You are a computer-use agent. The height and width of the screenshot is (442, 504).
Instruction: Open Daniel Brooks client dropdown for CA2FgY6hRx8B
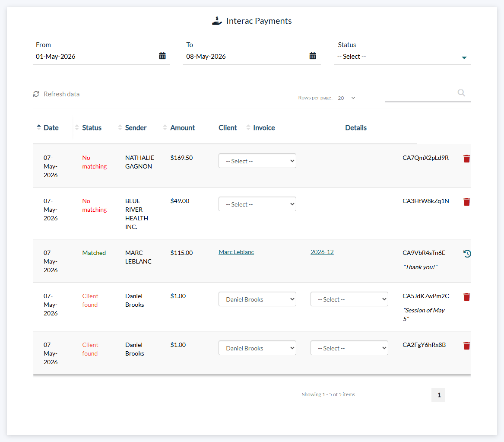point(257,348)
